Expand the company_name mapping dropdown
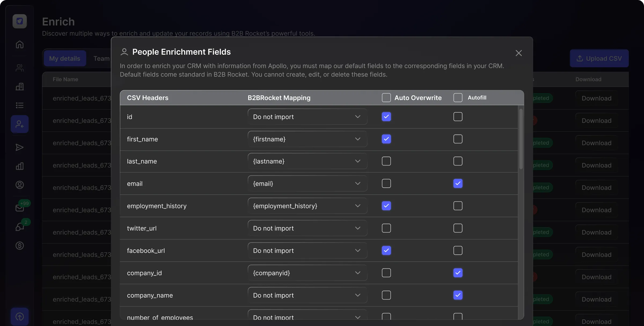Screen dimensions: 644x326 tap(307, 295)
